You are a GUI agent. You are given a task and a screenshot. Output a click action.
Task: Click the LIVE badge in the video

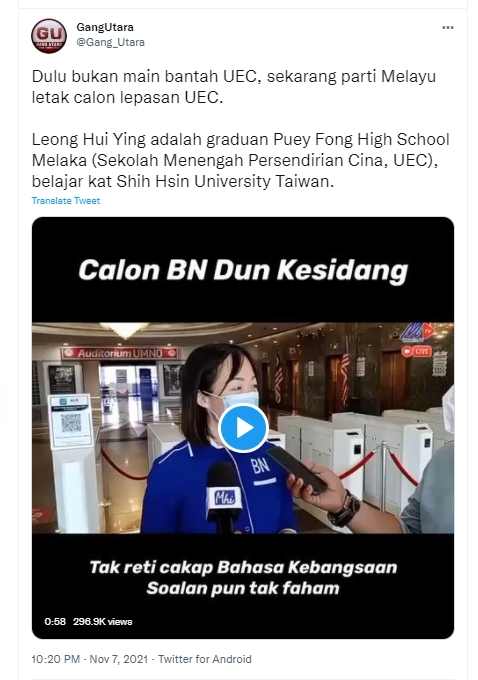click(416, 351)
